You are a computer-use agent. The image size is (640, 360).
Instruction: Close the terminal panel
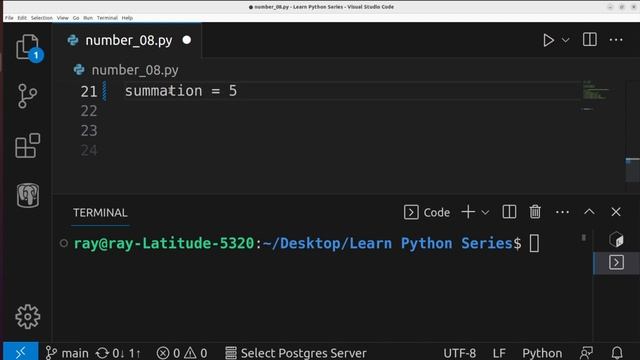pos(616,212)
